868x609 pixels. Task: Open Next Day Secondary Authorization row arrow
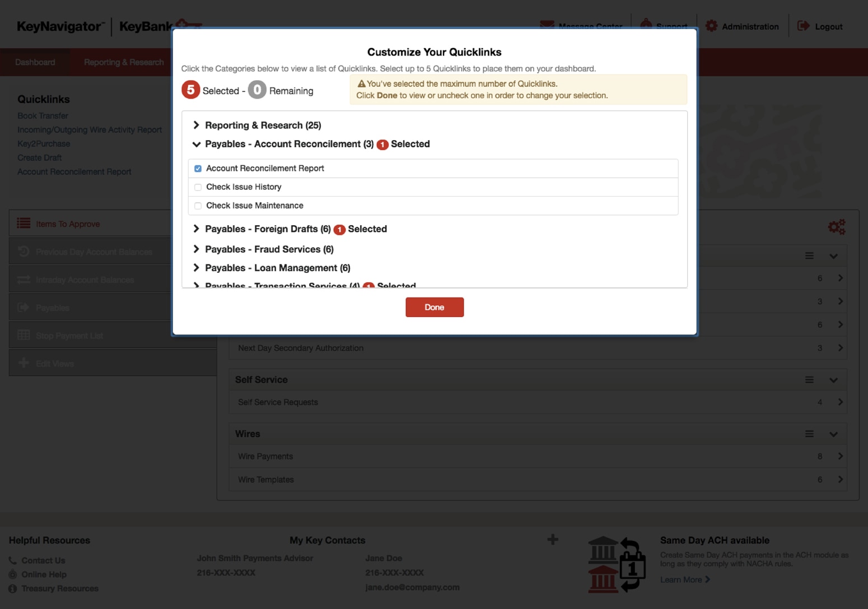point(840,348)
